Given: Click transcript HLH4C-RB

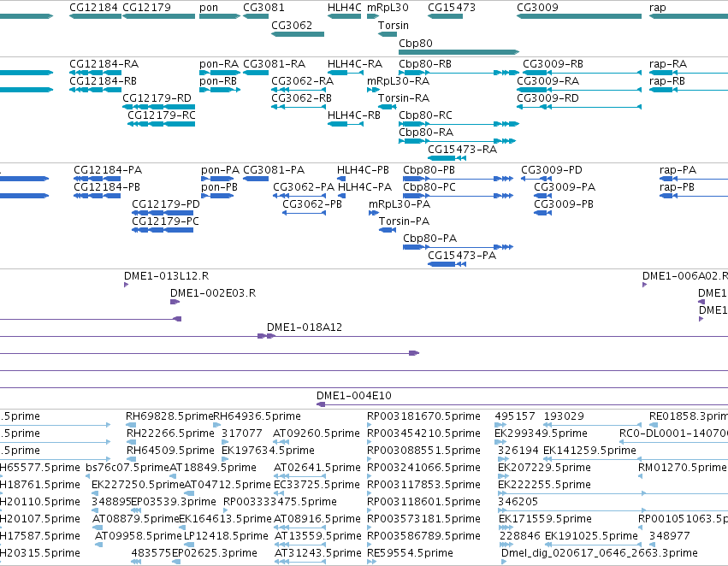Looking at the screenshot, I should click(354, 115).
